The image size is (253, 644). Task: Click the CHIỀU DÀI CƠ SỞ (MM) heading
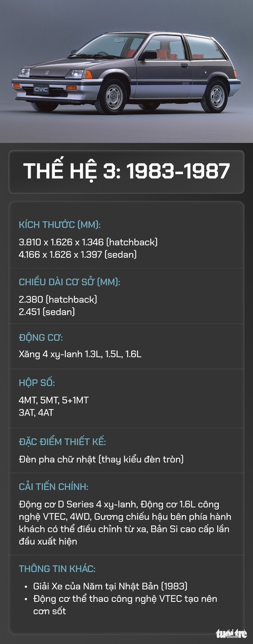pos(70,282)
